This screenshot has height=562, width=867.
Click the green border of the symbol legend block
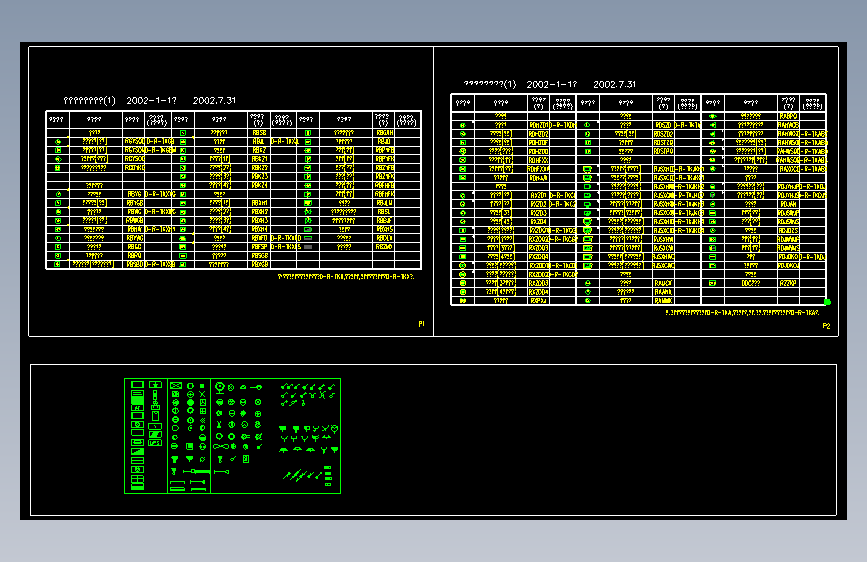(232, 379)
